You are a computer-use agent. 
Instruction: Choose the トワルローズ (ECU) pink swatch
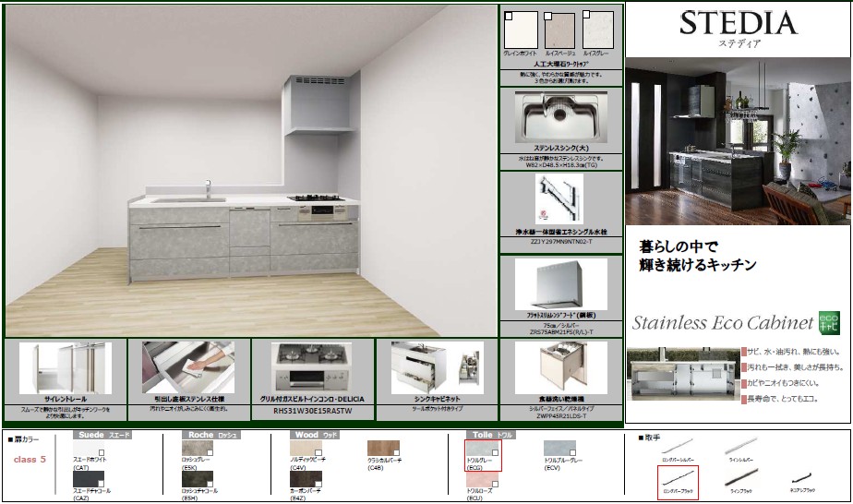point(481,479)
